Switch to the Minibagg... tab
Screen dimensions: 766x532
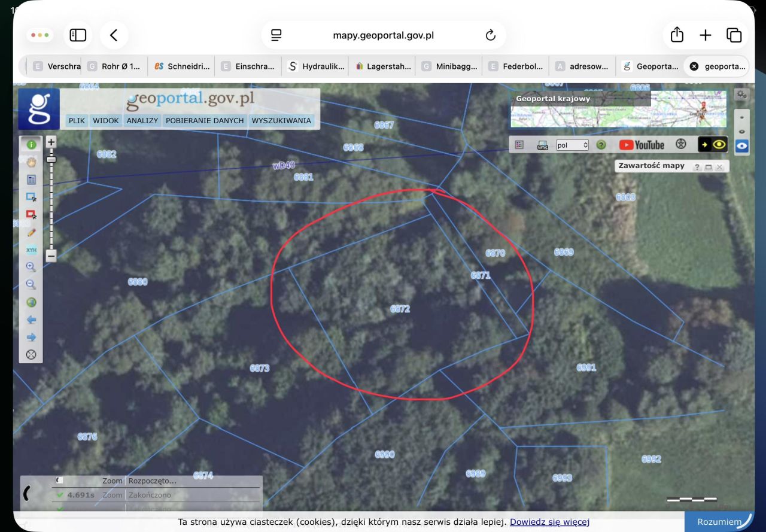coord(449,66)
